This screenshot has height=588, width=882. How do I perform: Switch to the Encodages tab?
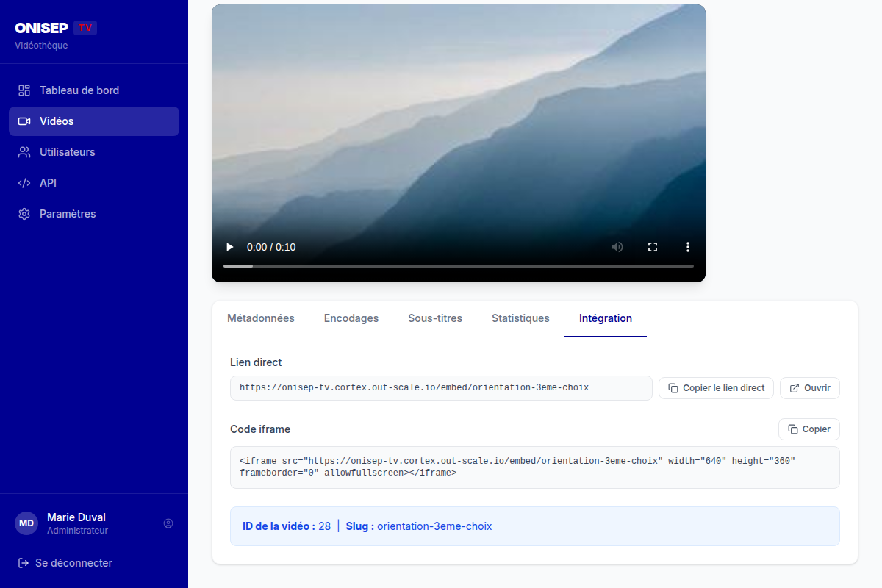point(351,318)
